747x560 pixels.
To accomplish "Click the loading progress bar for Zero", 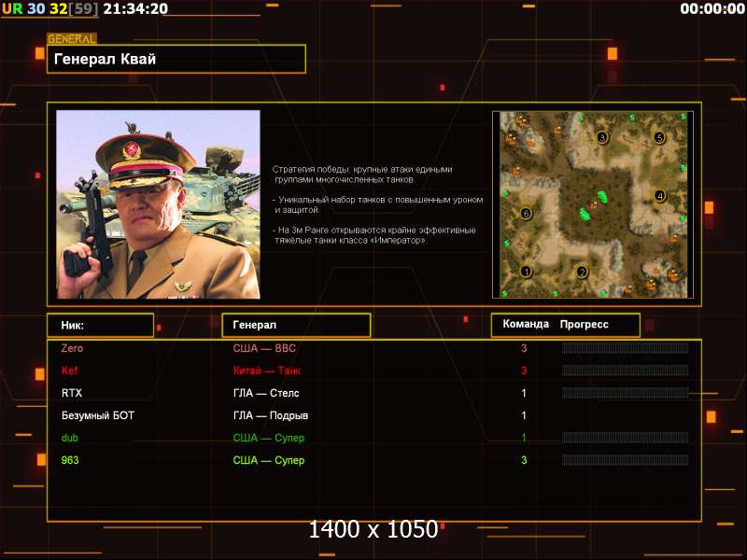I will (x=625, y=348).
